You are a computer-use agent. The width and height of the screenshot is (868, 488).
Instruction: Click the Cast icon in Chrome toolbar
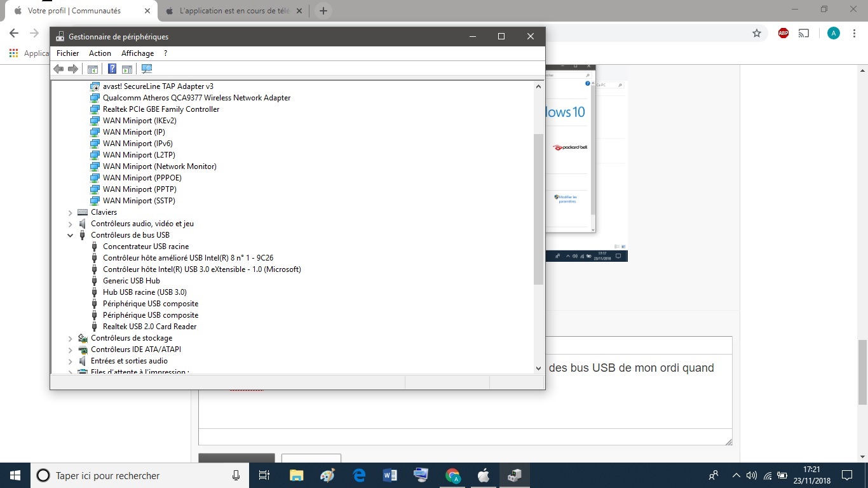click(x=804, y=33)
